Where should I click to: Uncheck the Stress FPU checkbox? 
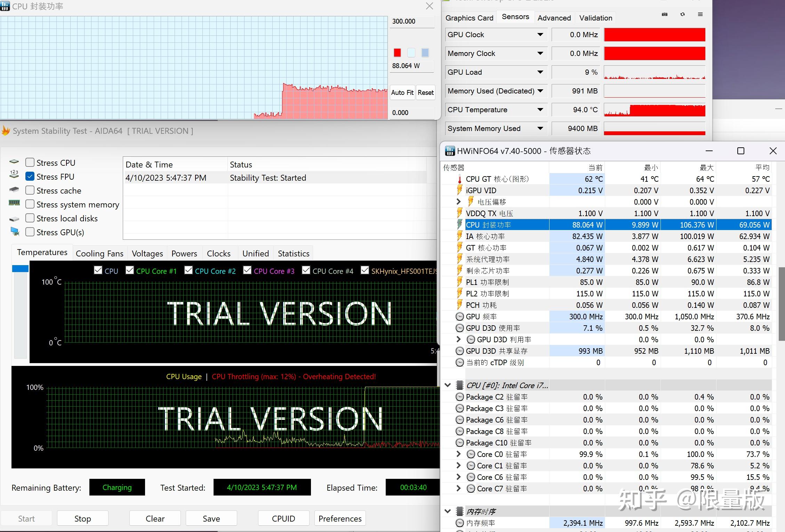coord(30,177)
